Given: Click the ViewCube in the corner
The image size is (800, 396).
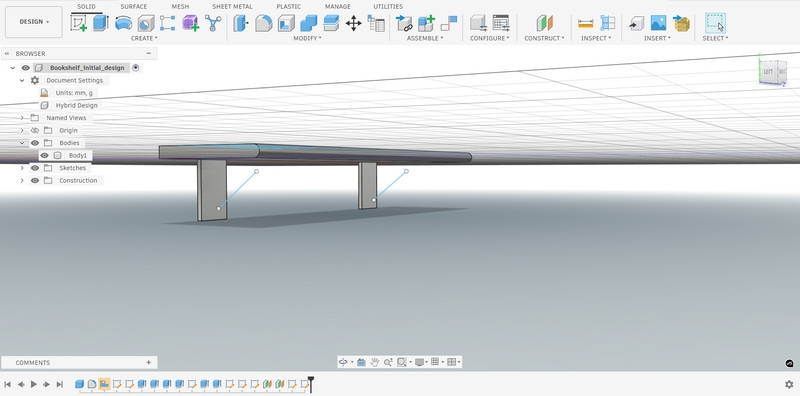Looking at the screenshot, I should tap(773, 71).
